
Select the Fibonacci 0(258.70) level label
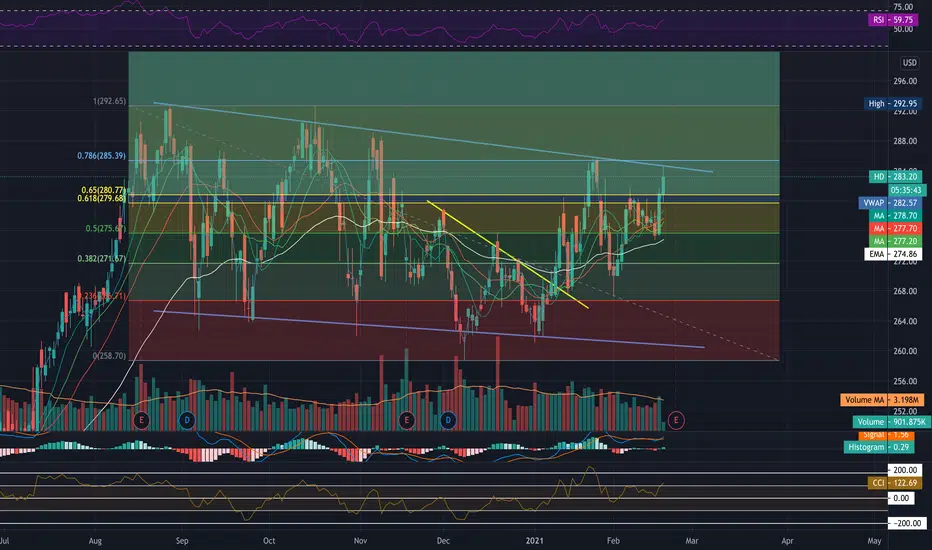click(109, 356)
